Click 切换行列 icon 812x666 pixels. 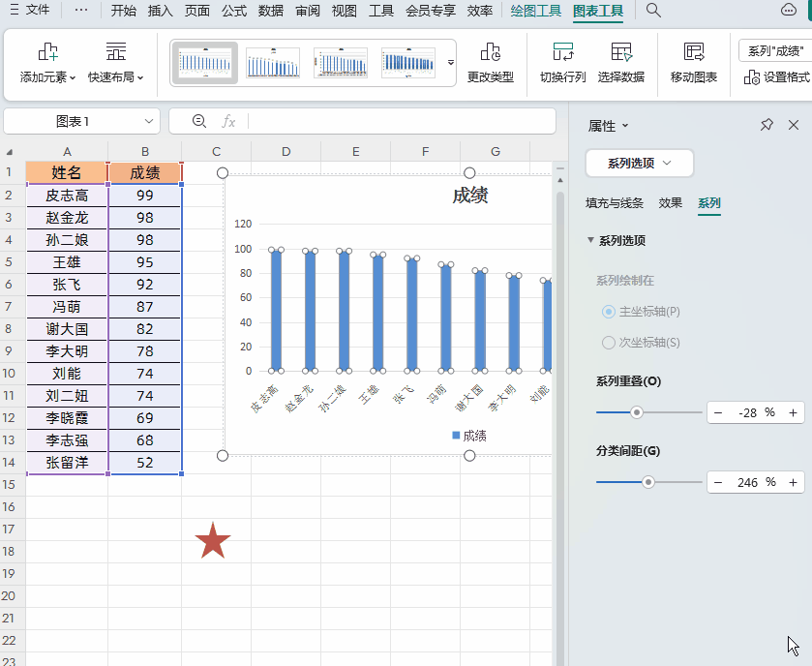(x=563, y=63)
